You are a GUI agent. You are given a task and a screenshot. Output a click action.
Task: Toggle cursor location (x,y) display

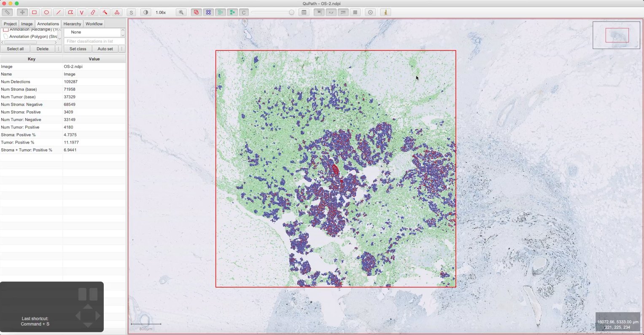coord(331,12)
